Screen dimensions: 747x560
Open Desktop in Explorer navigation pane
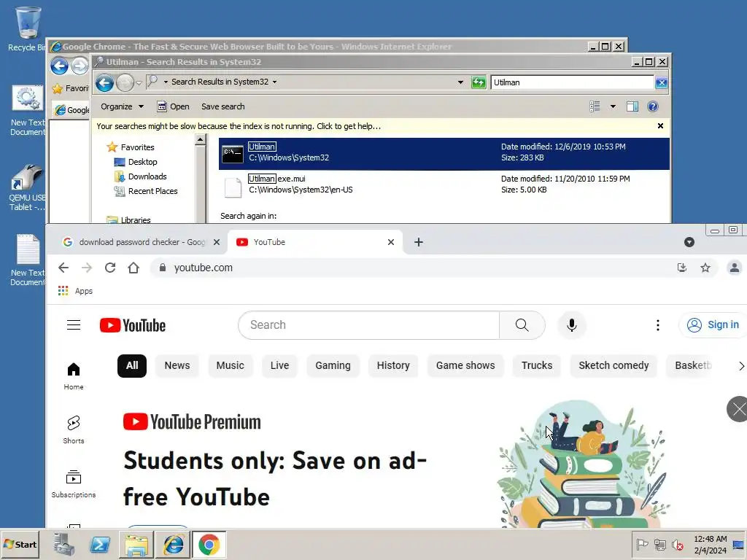136,162
